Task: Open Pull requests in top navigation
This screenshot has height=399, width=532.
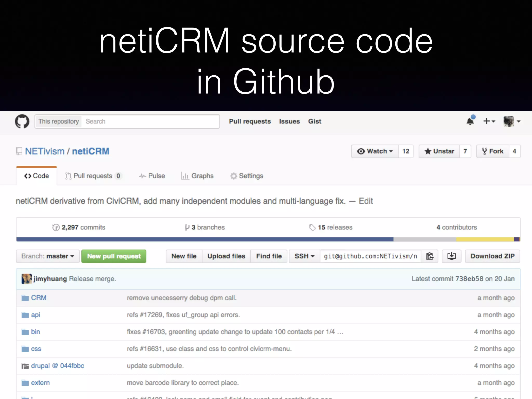Action: 250,121
